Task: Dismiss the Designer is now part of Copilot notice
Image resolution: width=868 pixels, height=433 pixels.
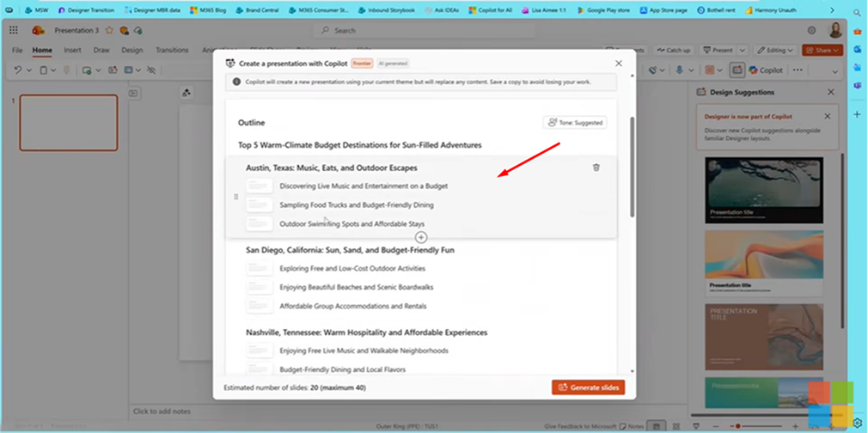Action: 828,116
